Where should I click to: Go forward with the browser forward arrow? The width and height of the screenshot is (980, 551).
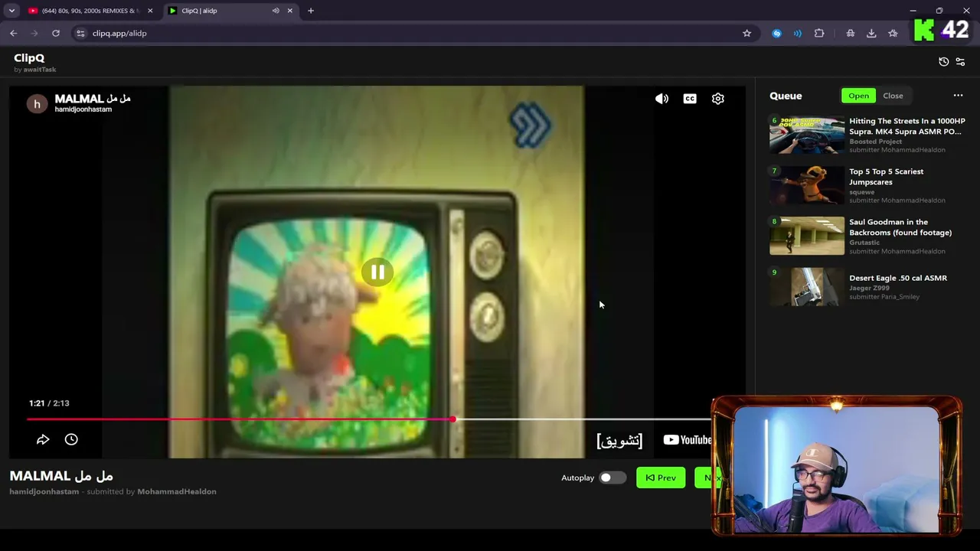34,33
